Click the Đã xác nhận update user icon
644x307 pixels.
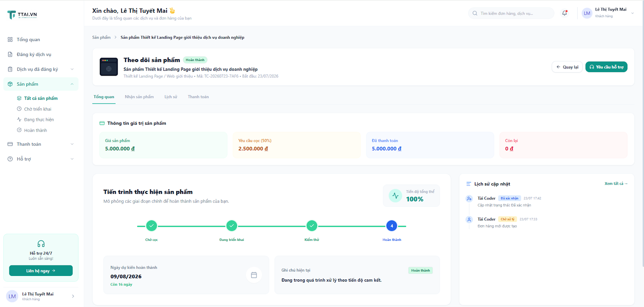(x=469, y=199)
